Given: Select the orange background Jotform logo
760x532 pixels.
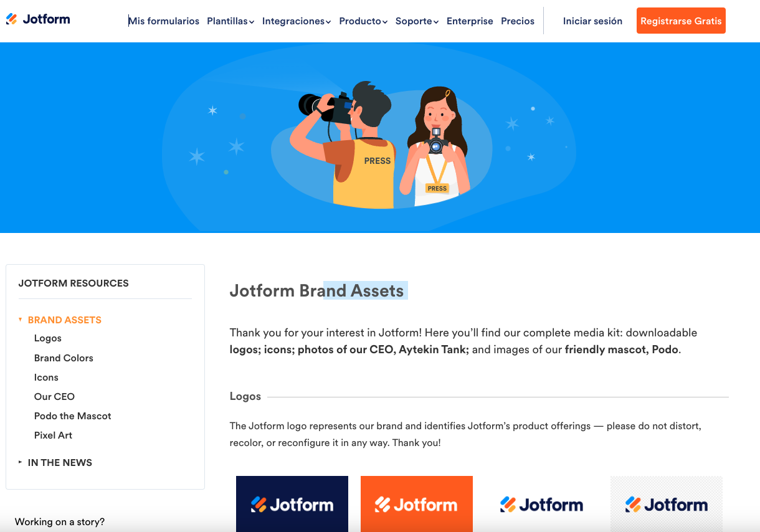Looking at the screenshot, I should click(417, 504).
